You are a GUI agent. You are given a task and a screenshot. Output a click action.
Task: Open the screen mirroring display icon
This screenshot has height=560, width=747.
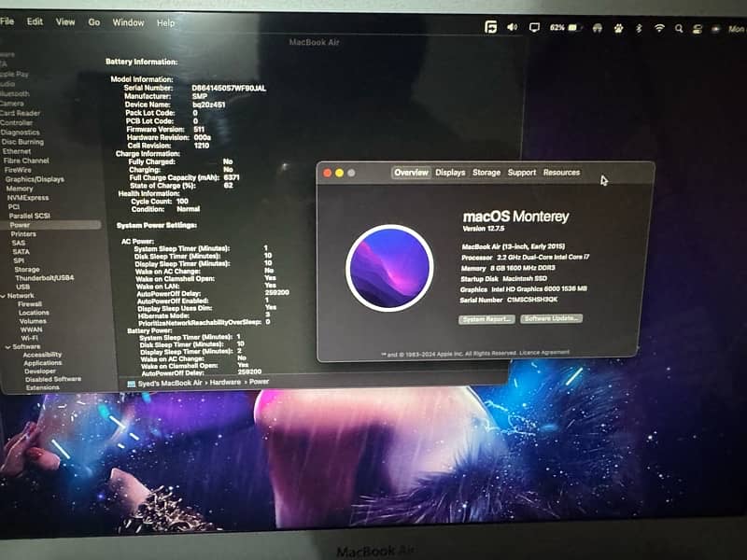click(535, 28)
